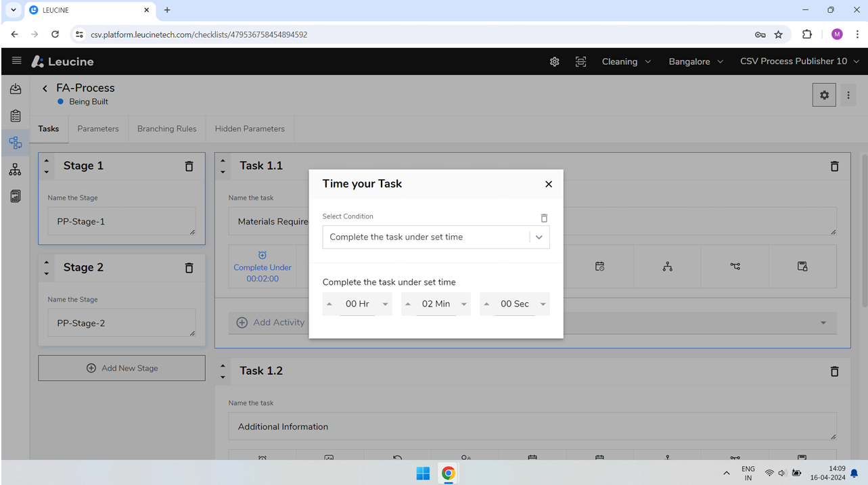Open Windows Start menu
The image size is (868, 485).
point(423,473)
